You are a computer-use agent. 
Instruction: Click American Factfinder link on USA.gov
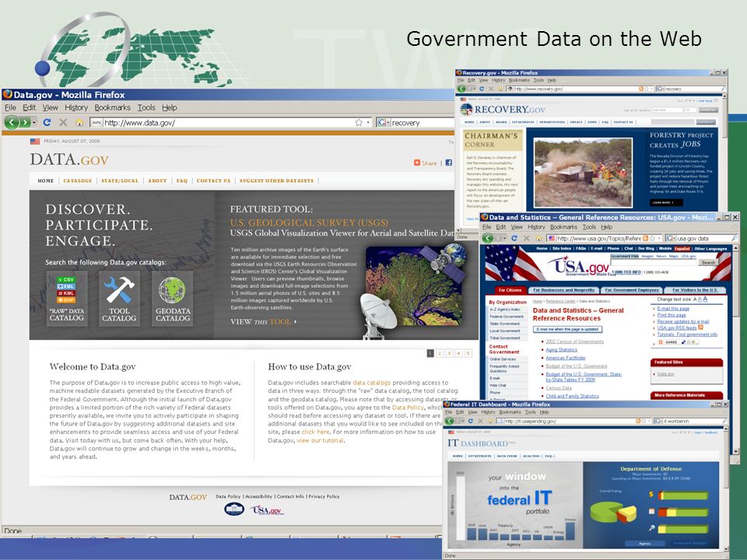coord(566,358)
